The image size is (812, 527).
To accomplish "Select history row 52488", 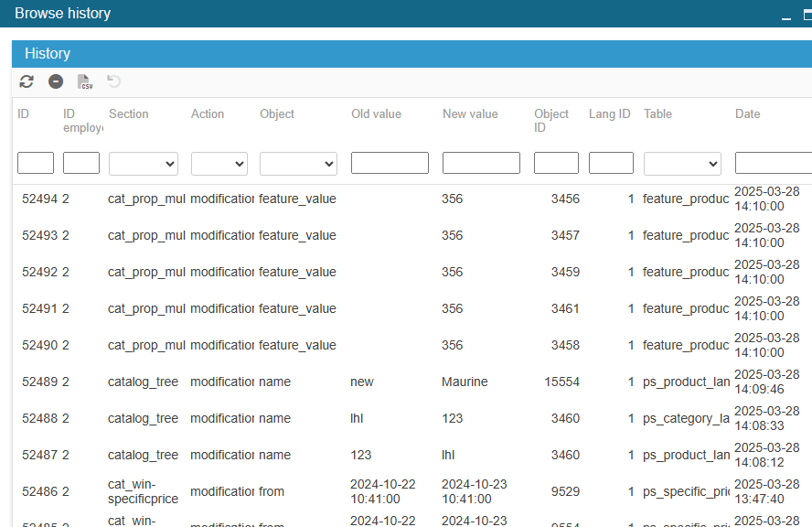I will pyautogui.click(x=411, y=419).
